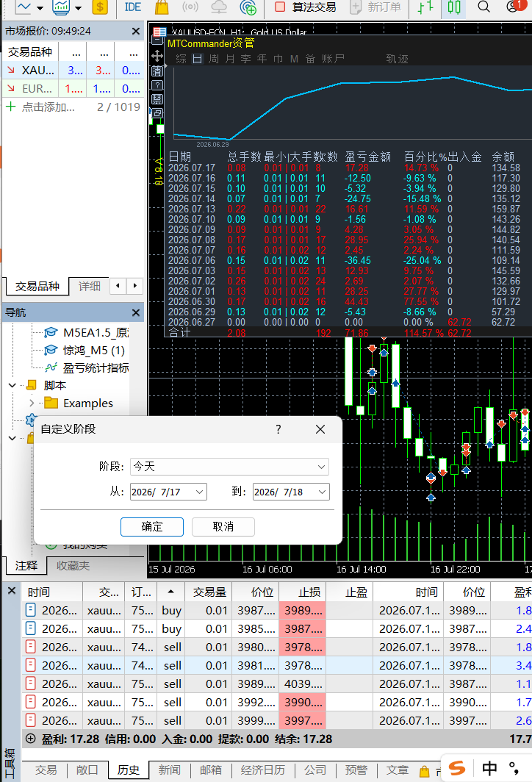Open the indicators list button

click(x=61, y=7)
